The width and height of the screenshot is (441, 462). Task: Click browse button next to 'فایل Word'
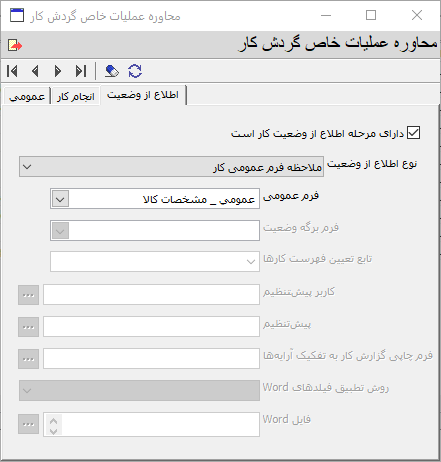28,424
